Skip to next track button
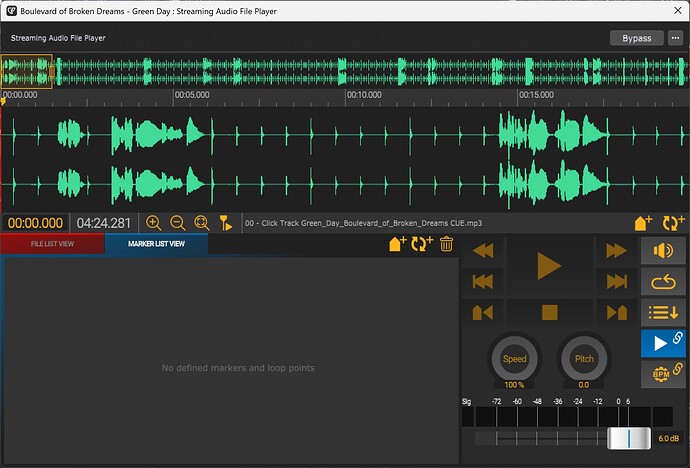This screenshot has height=468, width=690. point(617,282)
